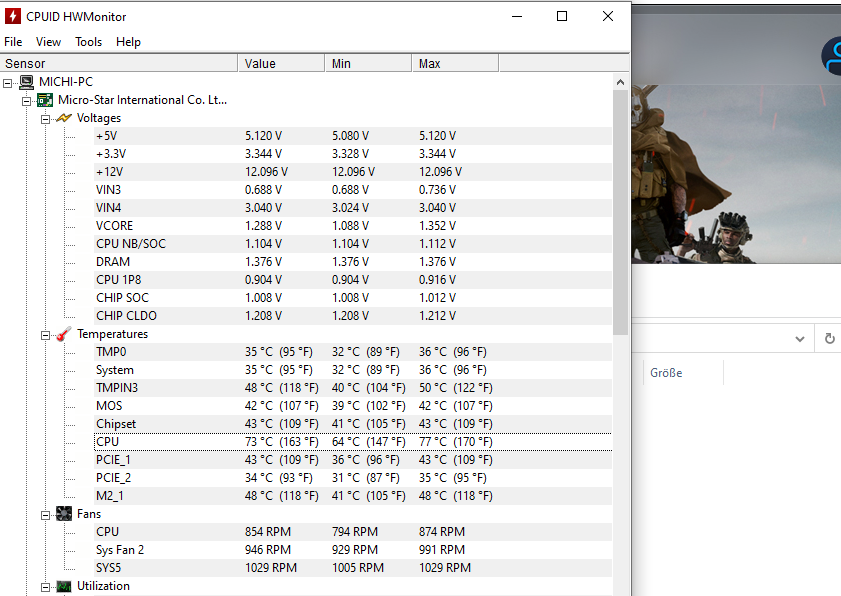Screen dimensions: 841x596
Task: Collapse the Micro-Star International node
Action: (26, 101)
